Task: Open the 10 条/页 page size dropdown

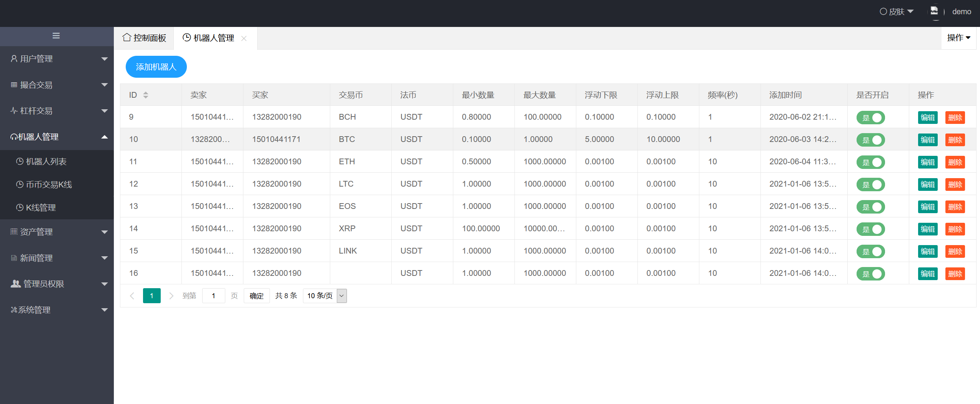Action: (x=325, y=295)
